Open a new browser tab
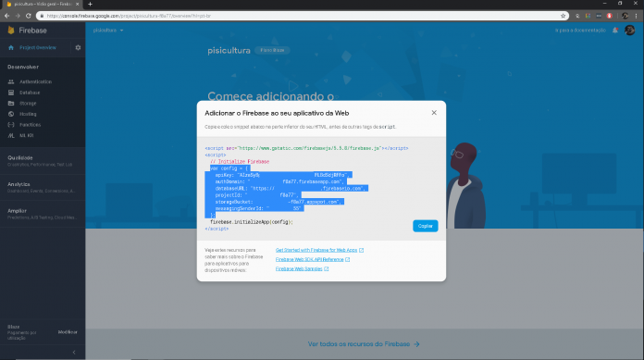The image size is (644, 360). (90, 4)
